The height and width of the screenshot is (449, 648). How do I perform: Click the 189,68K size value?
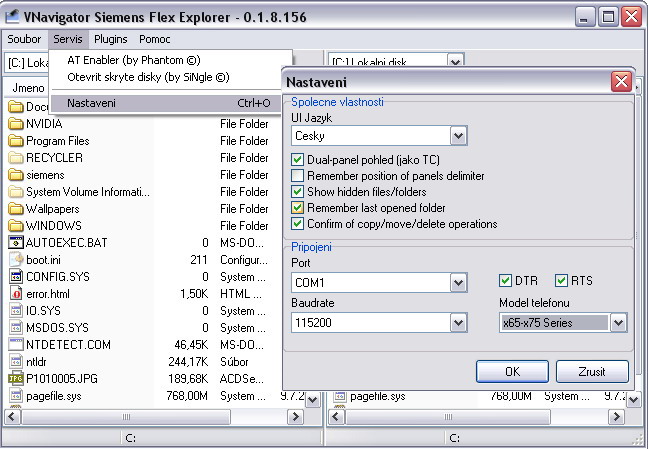[x=188, y=379]
